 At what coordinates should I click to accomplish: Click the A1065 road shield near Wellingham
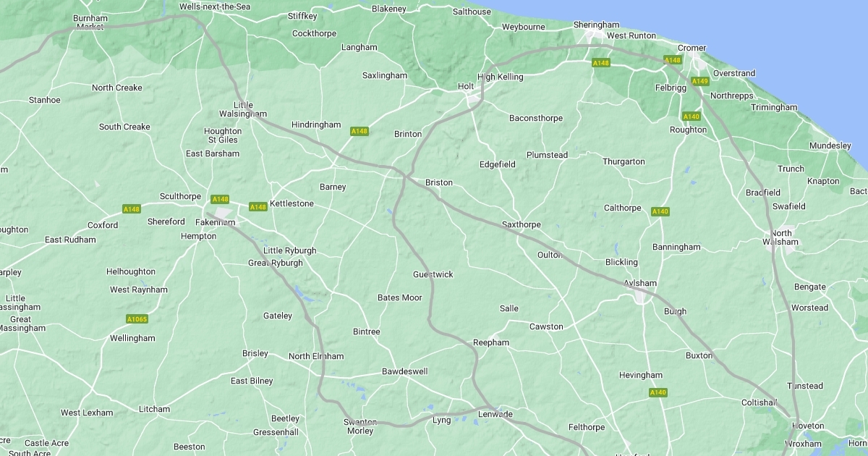137,319
